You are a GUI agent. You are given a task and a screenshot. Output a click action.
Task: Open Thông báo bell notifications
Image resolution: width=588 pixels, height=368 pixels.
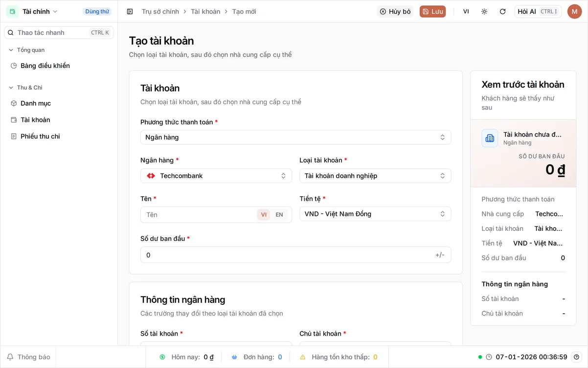28,357
